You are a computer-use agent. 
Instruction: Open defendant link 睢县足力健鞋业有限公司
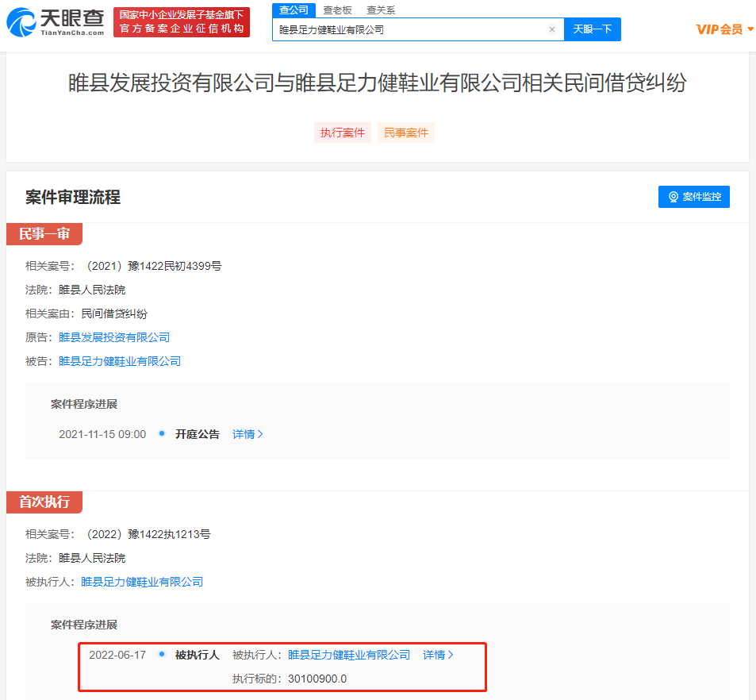pyautogui.click(x=120, y=361)
